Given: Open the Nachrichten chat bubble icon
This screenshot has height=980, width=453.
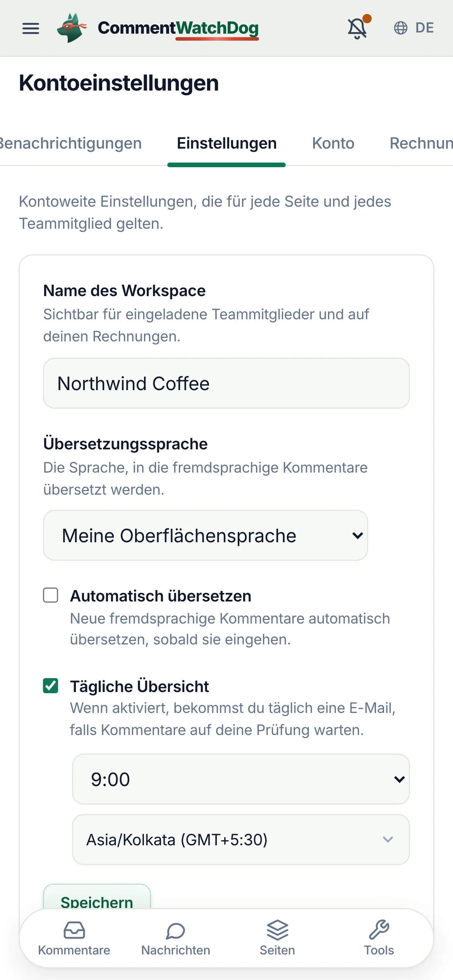Looking at the screenshot, I should click(x=176, y=930).
